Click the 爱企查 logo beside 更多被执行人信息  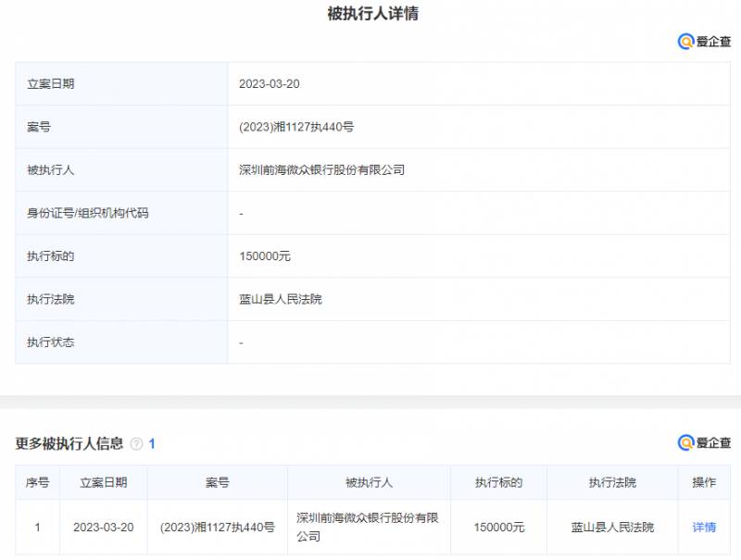click(x=704, y=442)
